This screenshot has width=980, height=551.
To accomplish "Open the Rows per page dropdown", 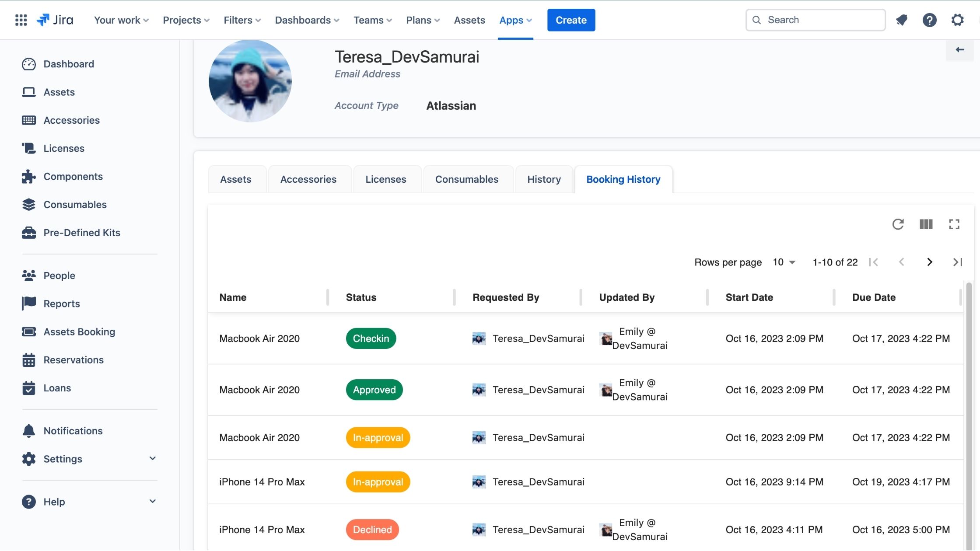I will [x=784, y=262].
